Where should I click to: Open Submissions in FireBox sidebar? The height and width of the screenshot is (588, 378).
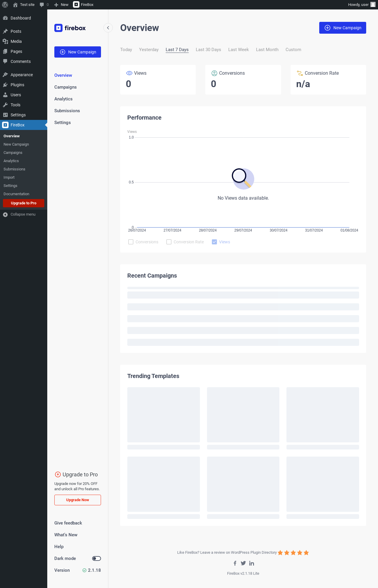tap(67, 111)
